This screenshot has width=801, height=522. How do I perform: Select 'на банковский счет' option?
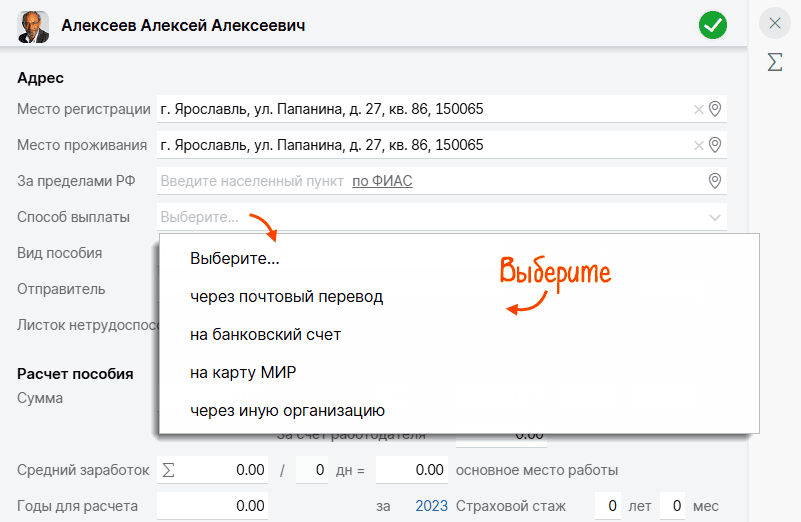pyautogui.click(x=265, y=335)
